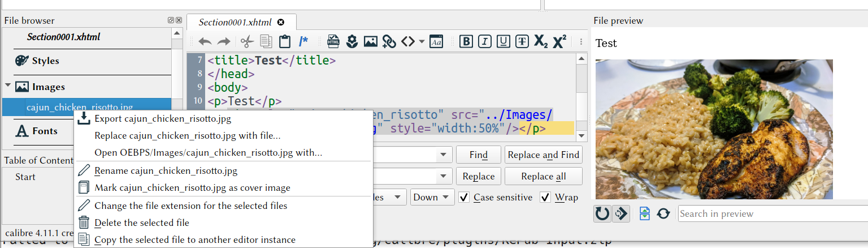The height and width of the screenshot is (248, 868).
Task: Click the preview refresh icon
Action: tap(663, 213)
